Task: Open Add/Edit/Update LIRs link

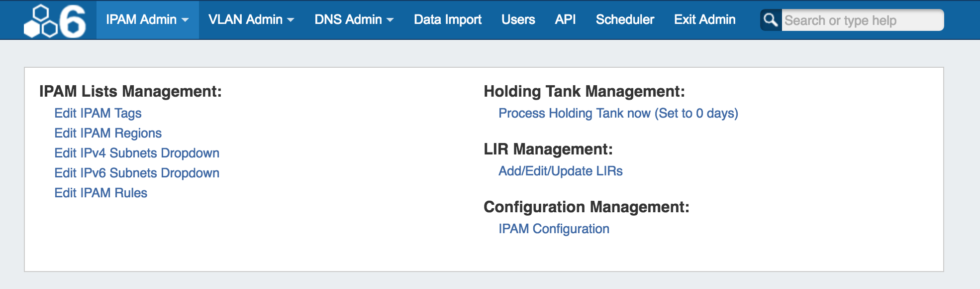Action: [560, 171]
